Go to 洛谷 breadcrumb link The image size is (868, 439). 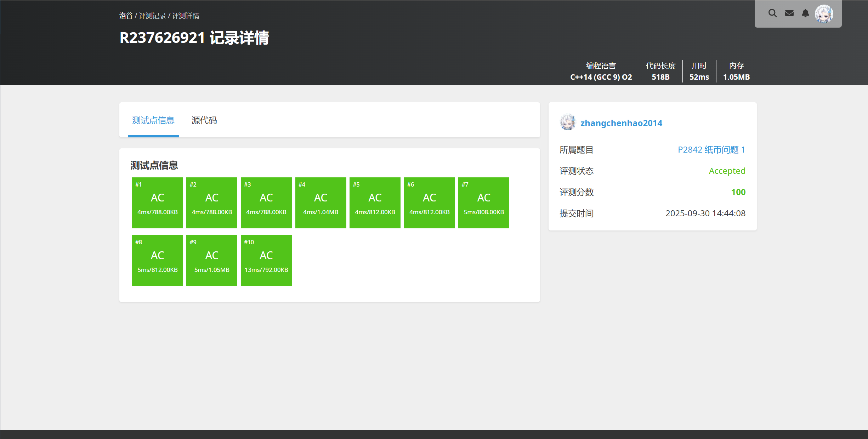click(x=126, y=16)
